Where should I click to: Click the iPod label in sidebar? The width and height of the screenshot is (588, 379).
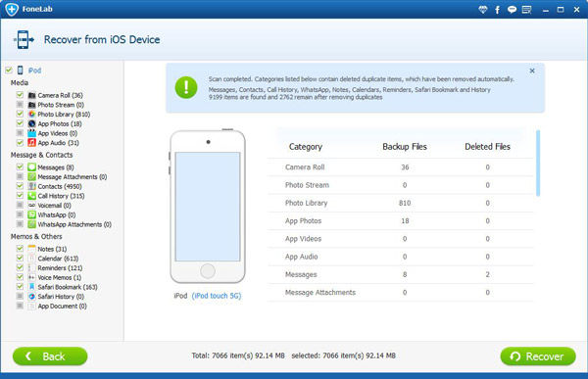click(x=35, y=71)
